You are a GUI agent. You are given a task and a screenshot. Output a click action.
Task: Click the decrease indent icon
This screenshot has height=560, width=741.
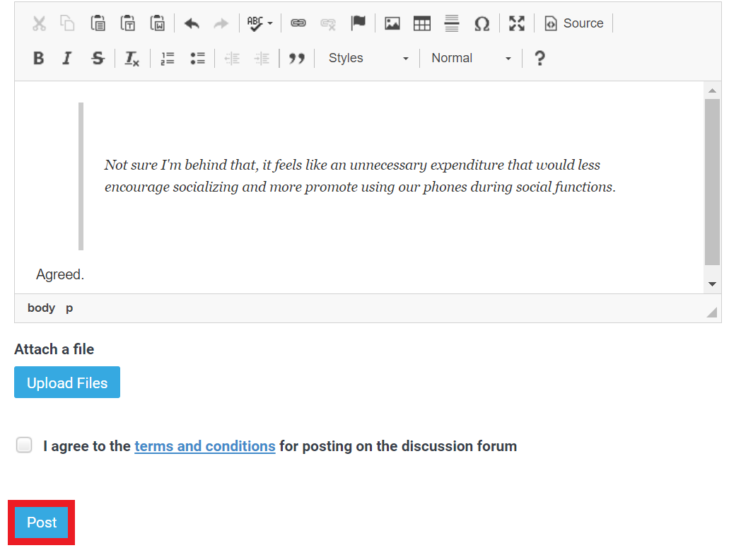(x=232, y=58)
